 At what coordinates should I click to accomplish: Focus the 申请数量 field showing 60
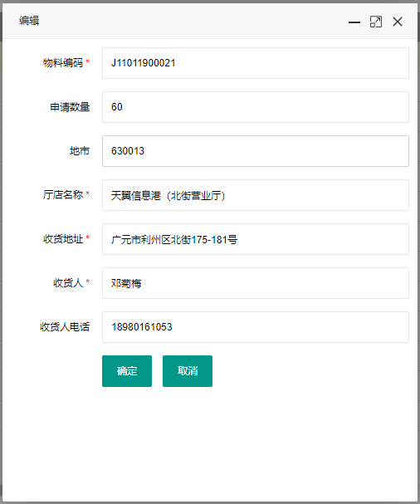[256, 107]
